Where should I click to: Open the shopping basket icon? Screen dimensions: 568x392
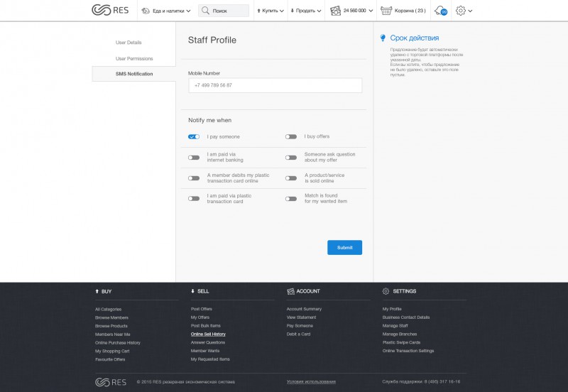(x=386, y=11)
